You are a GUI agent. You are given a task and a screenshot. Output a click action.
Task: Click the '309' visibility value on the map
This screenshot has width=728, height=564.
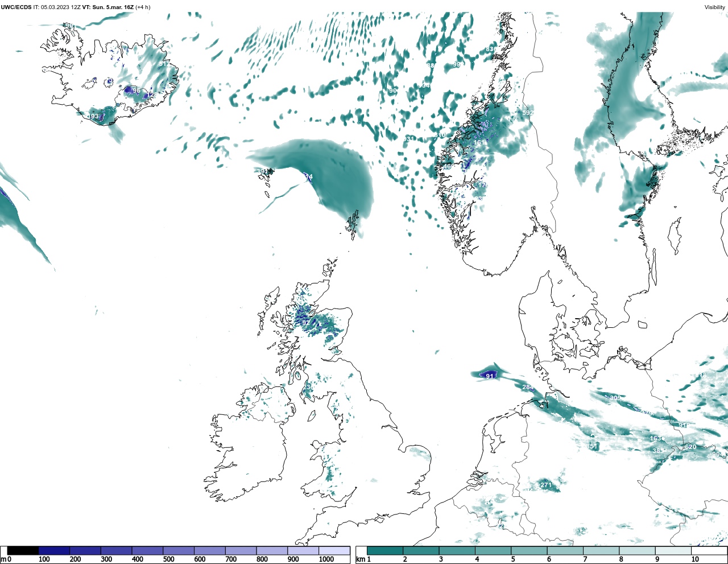click(x=615, y=398)
